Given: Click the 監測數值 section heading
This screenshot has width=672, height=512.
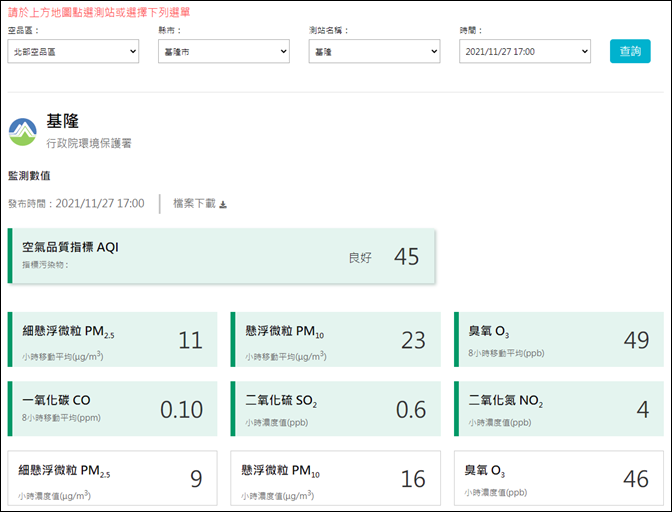Looking at the screenshot, I should point(29,176).
